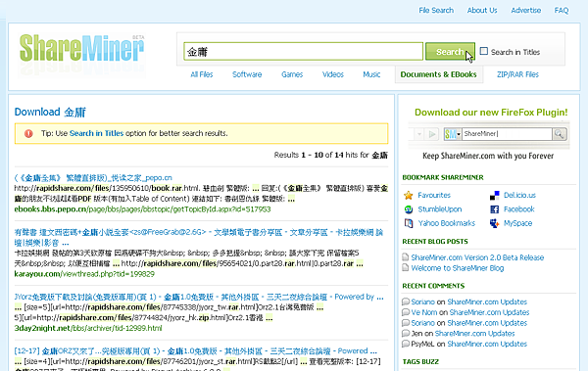Open the Jyorz result title link
Screen dimensions: 588x371
click(x=199, y=297)
